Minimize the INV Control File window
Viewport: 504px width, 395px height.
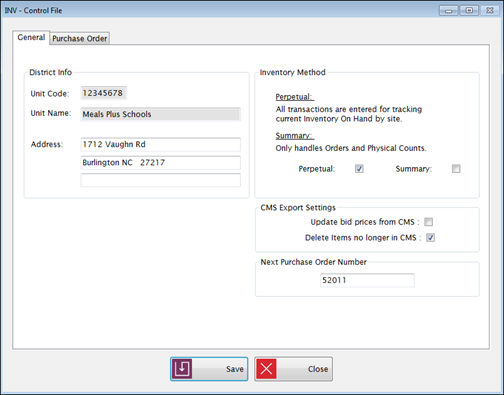coord(449,11)
